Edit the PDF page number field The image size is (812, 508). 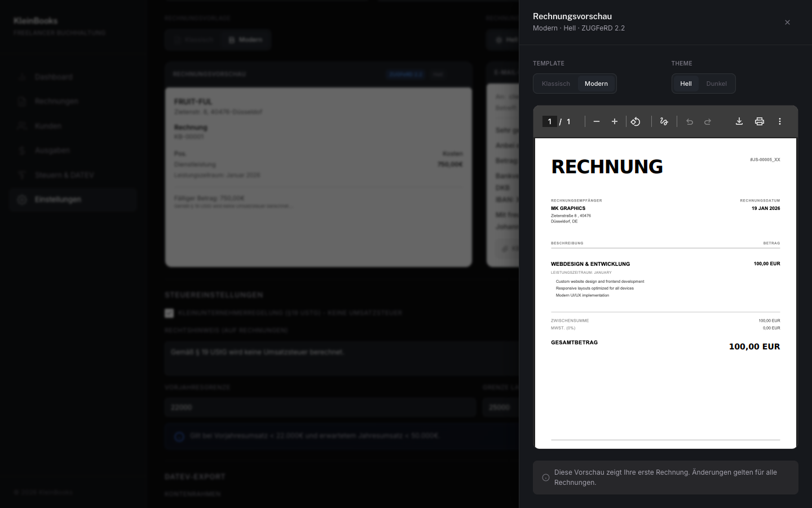click(550, 121)
